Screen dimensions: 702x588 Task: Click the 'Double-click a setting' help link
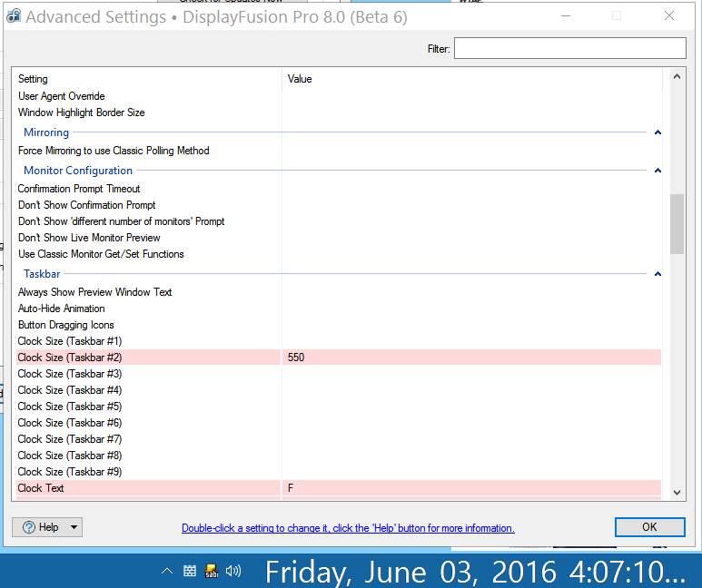point(348,528)
